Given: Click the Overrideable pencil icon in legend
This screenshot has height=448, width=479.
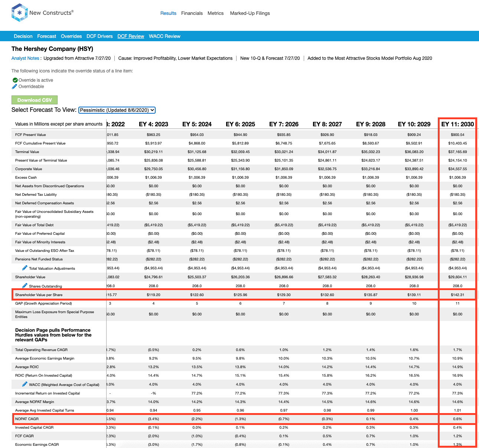Looking at the screenshot, I should coord(14,87).
